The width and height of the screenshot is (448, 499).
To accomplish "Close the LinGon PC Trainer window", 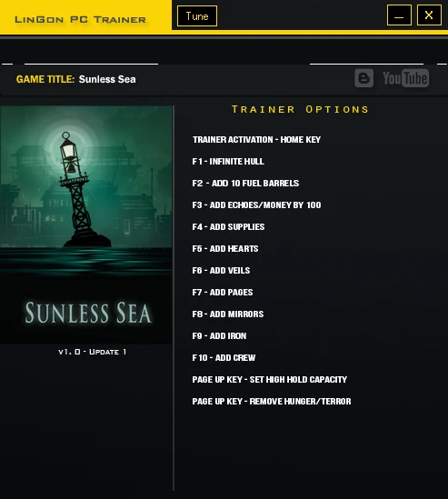I will tap(429, 15).
